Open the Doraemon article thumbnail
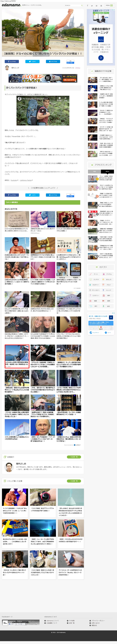117x644 pixels. 71,528
